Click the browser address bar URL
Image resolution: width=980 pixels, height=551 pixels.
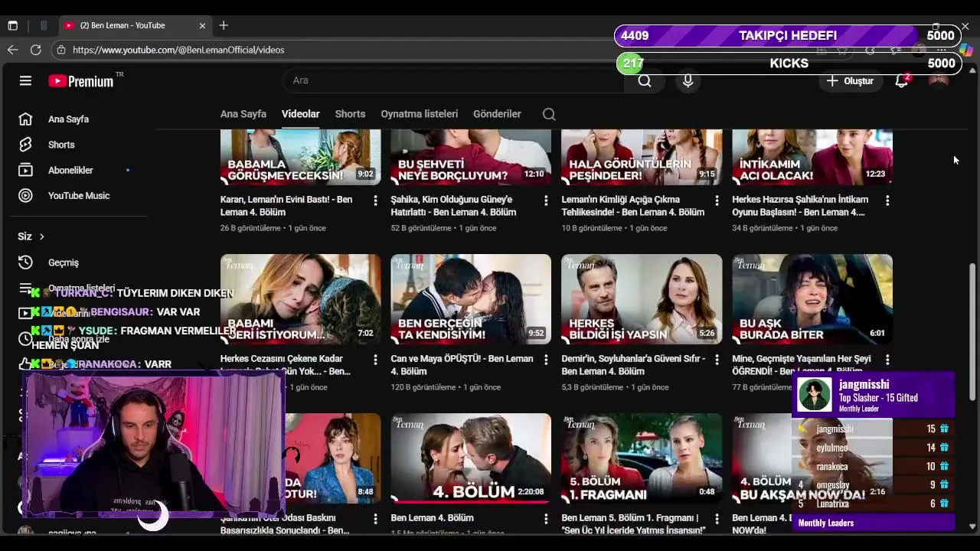178,50
